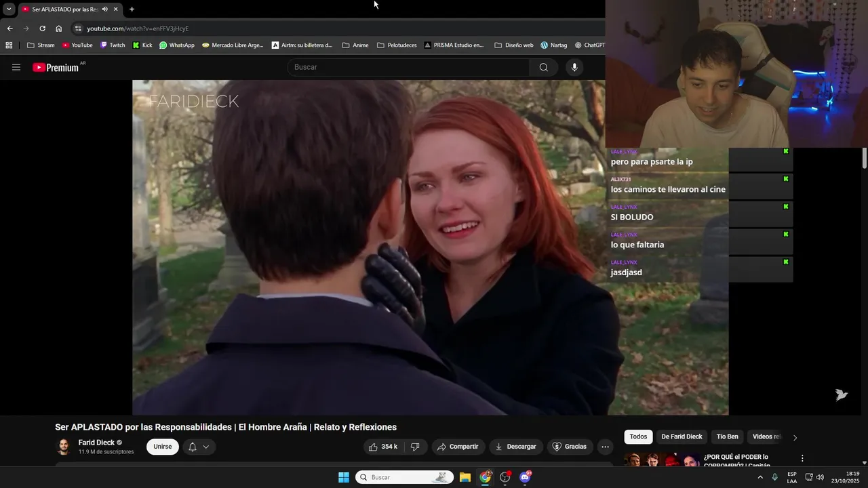Viewport: 868px width, 488px height.
Task: Expand notification options chevron next to bell
Action: pos(206,447)
